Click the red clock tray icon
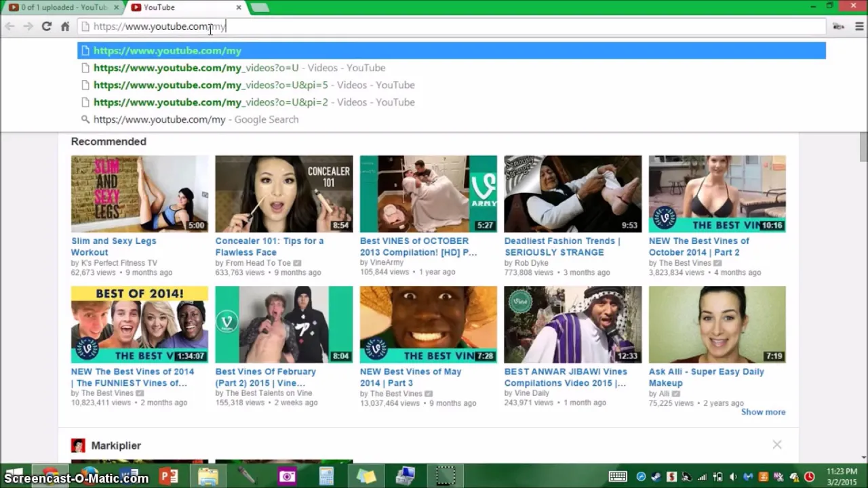The height and width of the screenshot is (488, 868). [809, 476]
